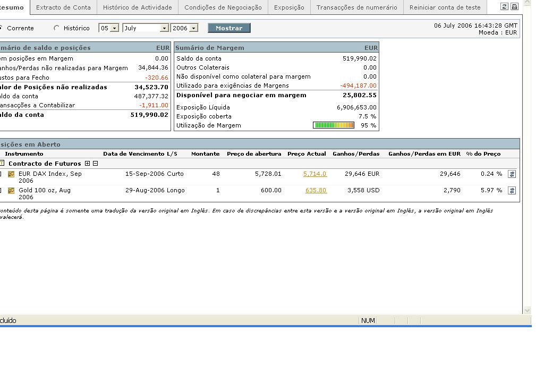Click the trade icon for Gold row
This screenshot has height=392, width=544.
point(512,191)
